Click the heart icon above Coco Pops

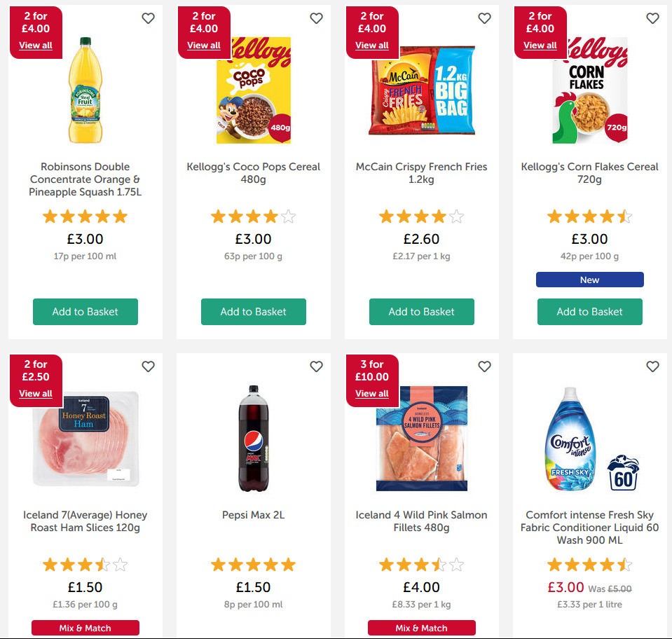pos(316,19)
